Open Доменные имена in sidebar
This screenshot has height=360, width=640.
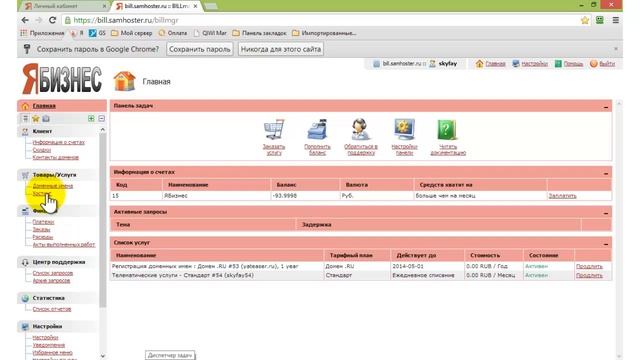pos(53,186)
